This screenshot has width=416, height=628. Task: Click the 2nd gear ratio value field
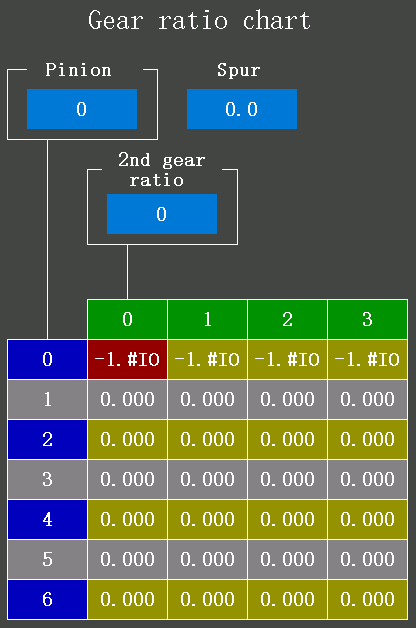coord(162,214)
